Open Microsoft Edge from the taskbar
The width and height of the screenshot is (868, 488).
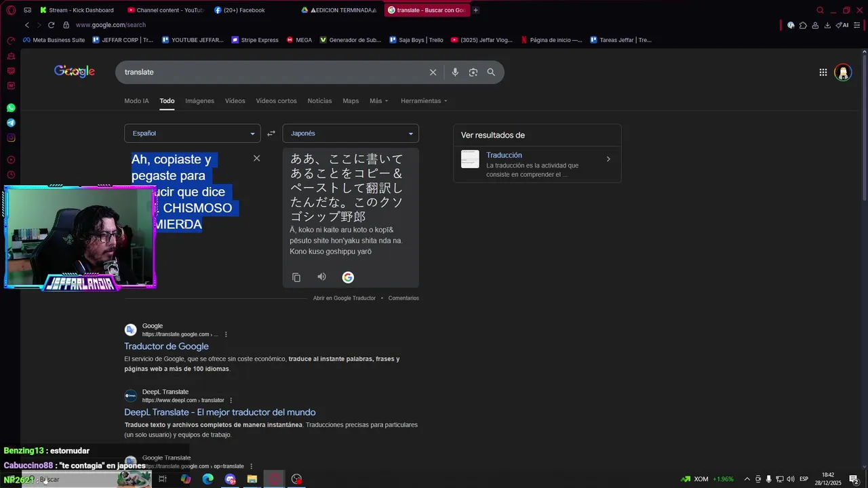click(x=208, y=479)
